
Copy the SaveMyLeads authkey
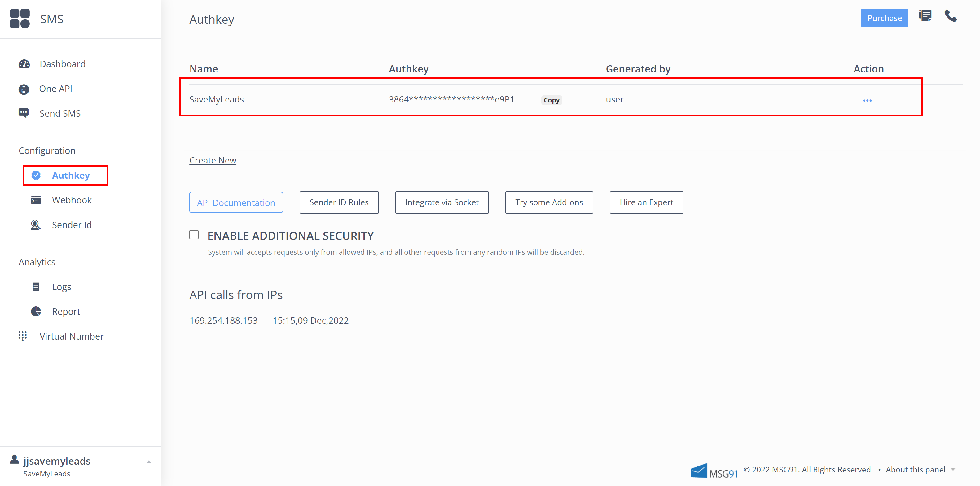pos(551,100)
